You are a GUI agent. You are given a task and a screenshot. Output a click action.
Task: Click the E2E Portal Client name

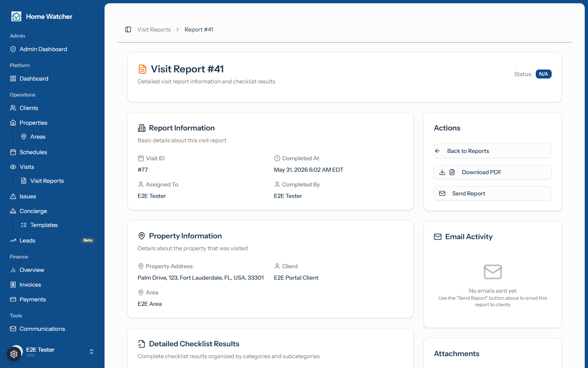coord(296,278)
